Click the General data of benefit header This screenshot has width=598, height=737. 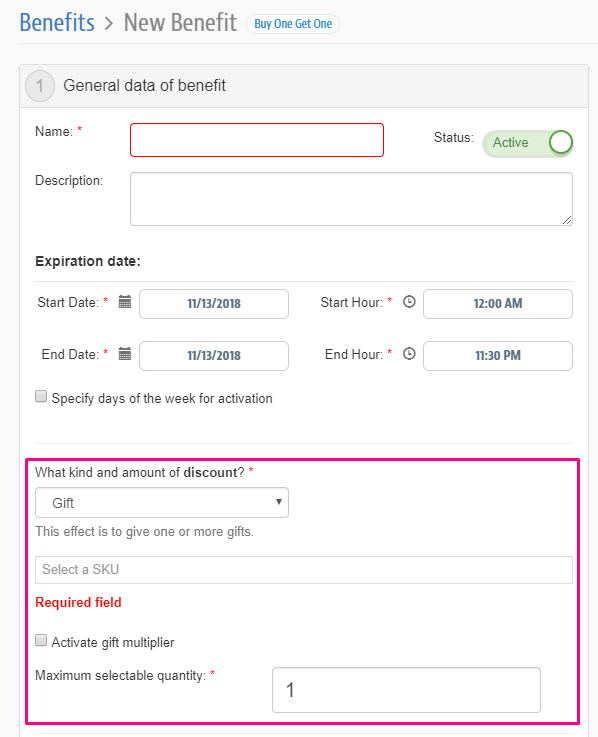tap(144, 86)
